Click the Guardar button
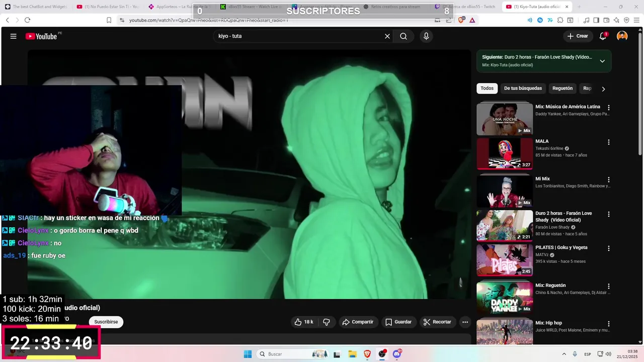 398,322
